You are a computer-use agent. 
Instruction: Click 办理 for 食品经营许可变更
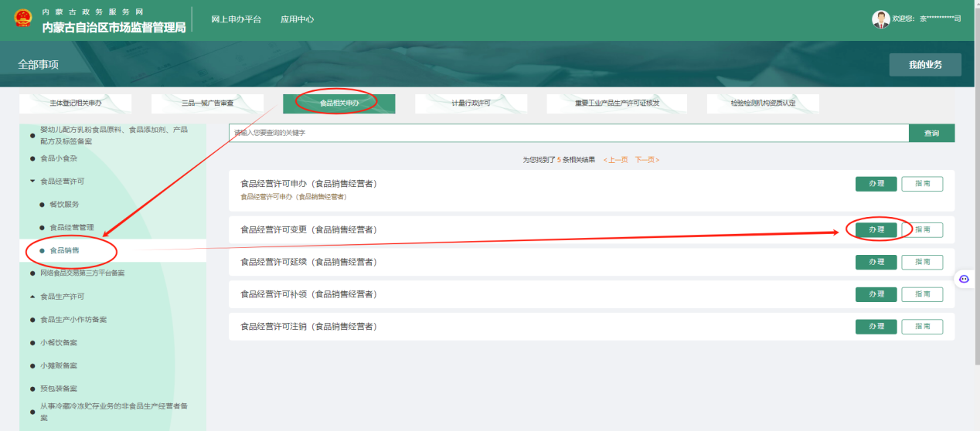[876, 230]
